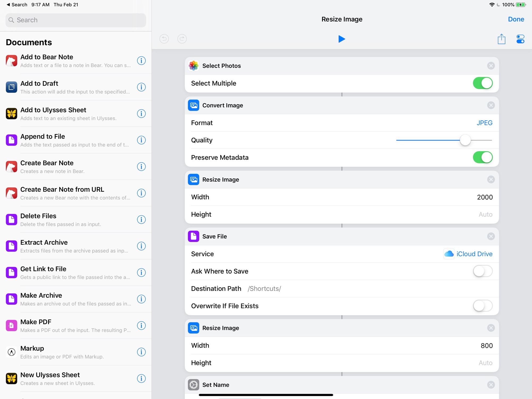Tap the share icon in toolbar

[x=501, y=39]
